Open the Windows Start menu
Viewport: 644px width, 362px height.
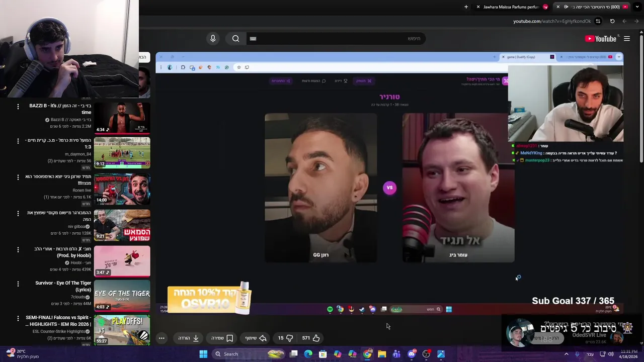click(x=203, y=354)
